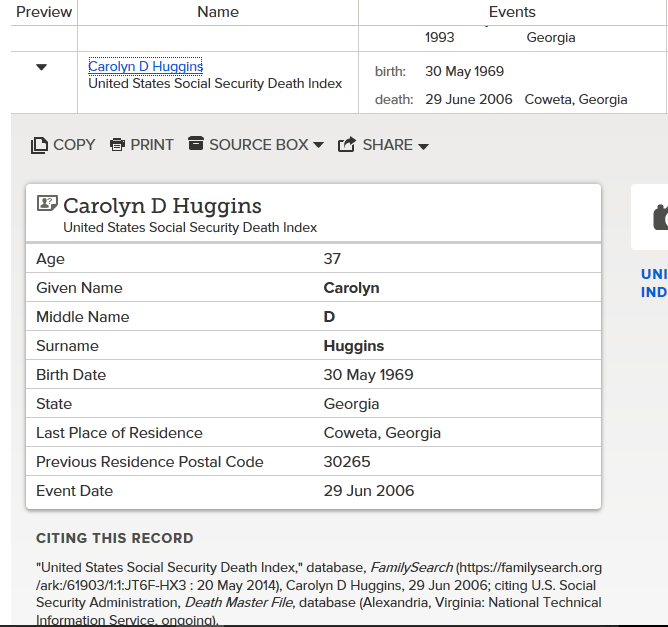Select the Birth Date value in the record card
This screenshot has width=668, height=627.
pos(369,374)
